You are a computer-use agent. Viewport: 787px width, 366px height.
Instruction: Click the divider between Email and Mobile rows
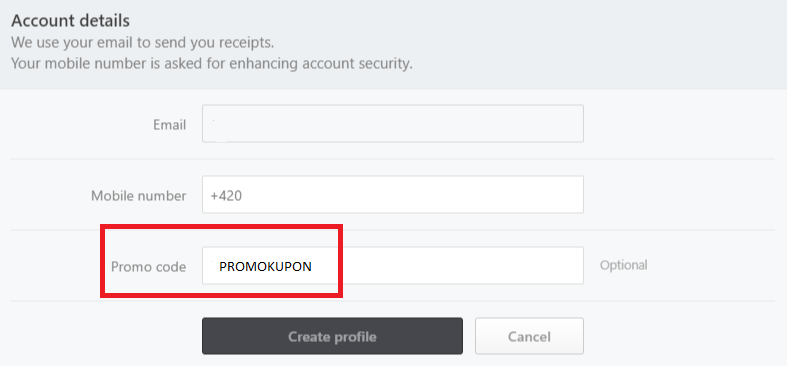coord(393,159)
